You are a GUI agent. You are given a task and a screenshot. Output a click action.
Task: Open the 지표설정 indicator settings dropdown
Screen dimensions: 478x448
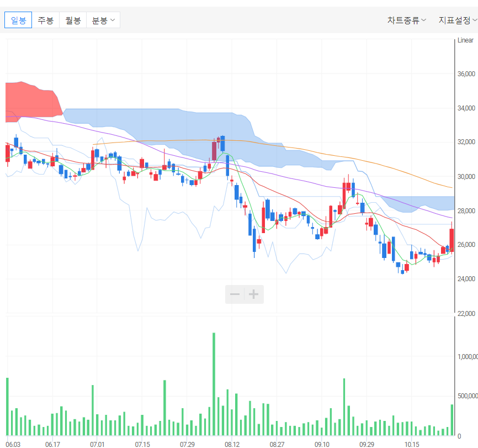(x=458, y=20)
